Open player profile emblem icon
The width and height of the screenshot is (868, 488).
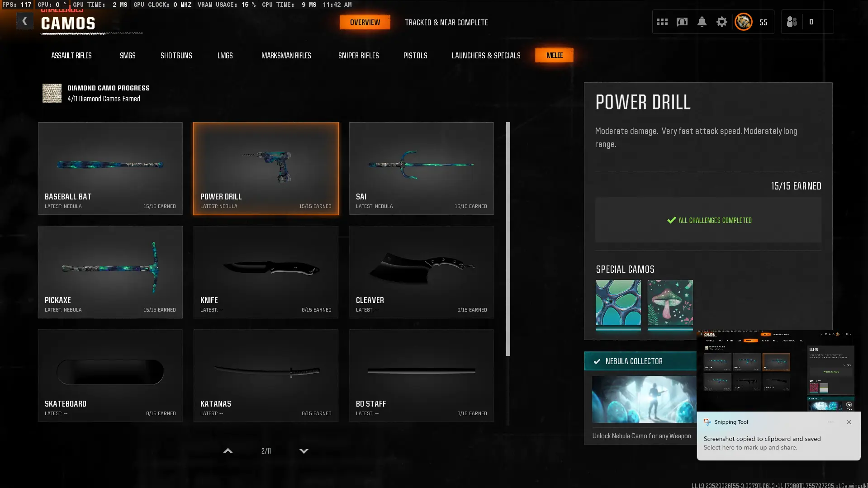click(x=744, y=22)
